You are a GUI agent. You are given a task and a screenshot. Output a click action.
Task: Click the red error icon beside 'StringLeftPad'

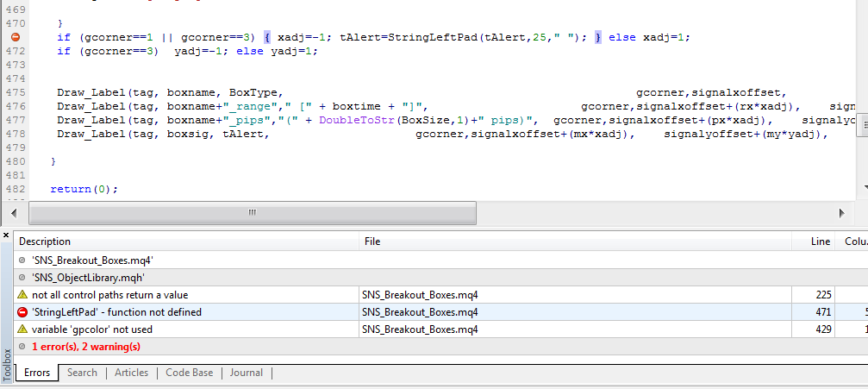tap(22, 312)
